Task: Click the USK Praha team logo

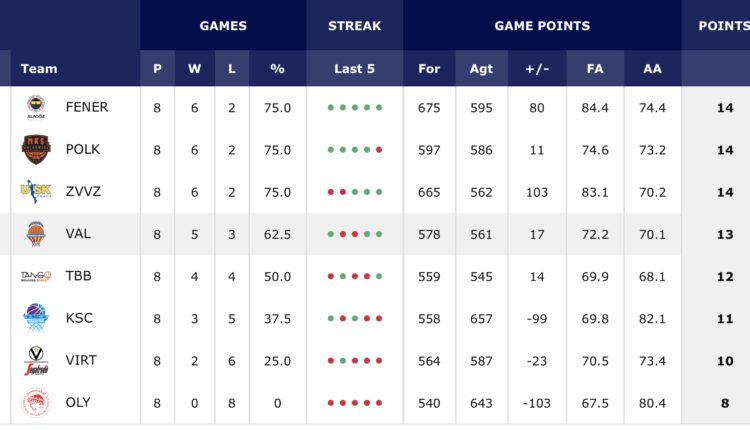Action: pos(36,191)
